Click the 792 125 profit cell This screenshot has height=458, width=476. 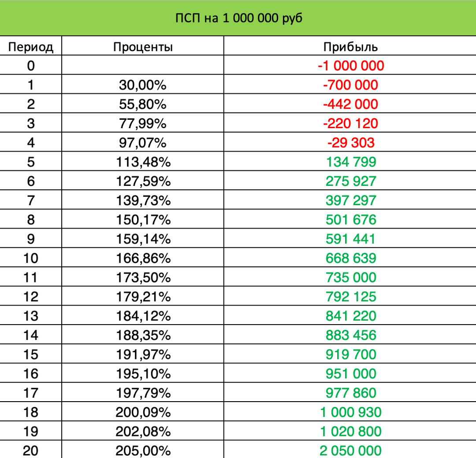(350, 297)
